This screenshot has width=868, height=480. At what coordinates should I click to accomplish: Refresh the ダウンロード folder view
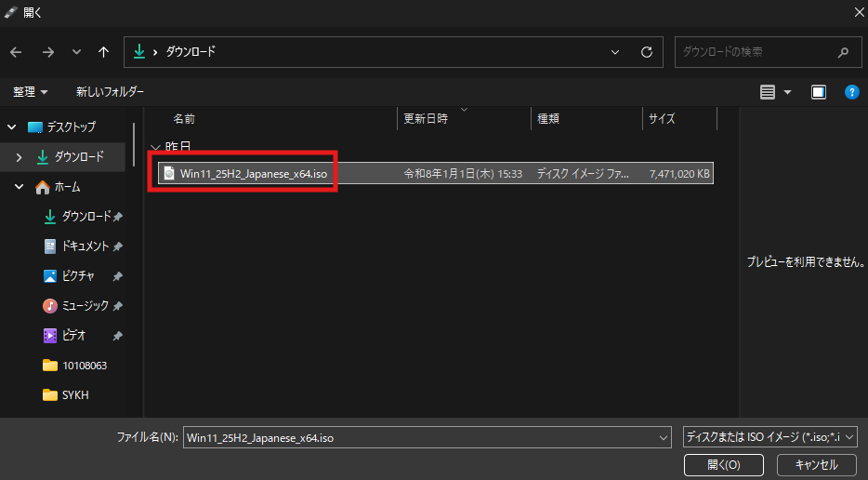(x=646, y=52)
